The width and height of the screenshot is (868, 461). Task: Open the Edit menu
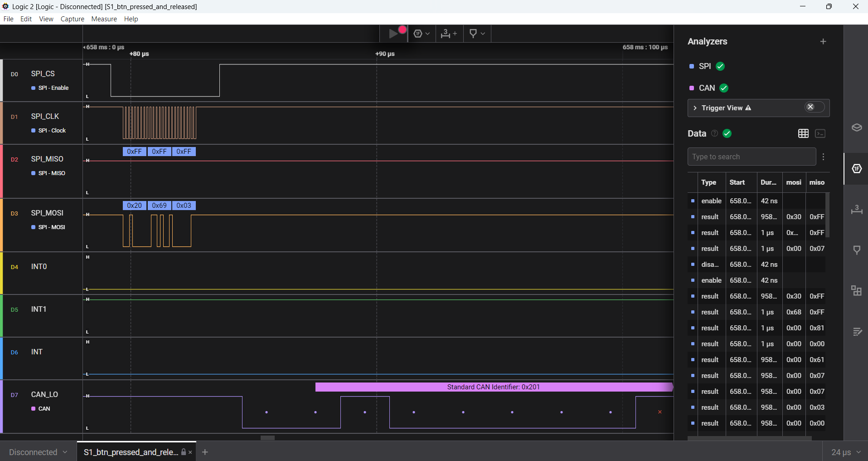click(26, 19)
